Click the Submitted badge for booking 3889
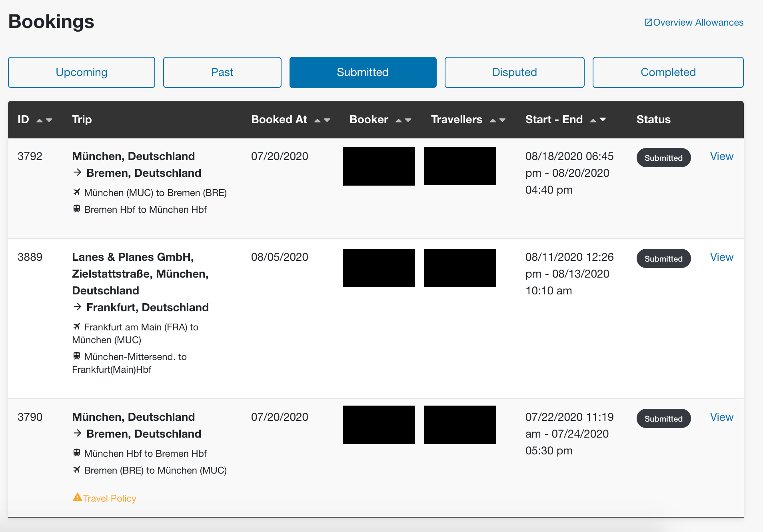This screenshot has height=532, width=763. point(664,259)
